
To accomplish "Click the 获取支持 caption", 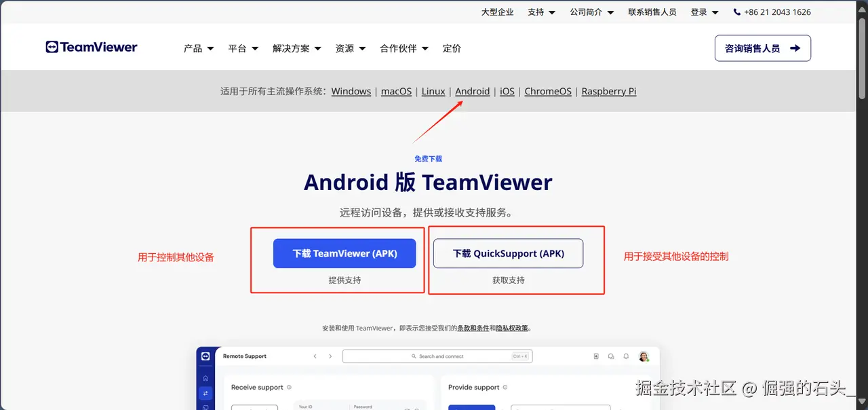I will pos(509,280).
